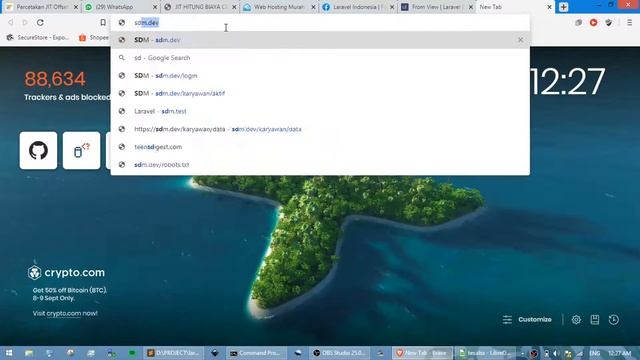Close the New Tab tab
This screenshot has width=640, height=360.
pos(549,7)
